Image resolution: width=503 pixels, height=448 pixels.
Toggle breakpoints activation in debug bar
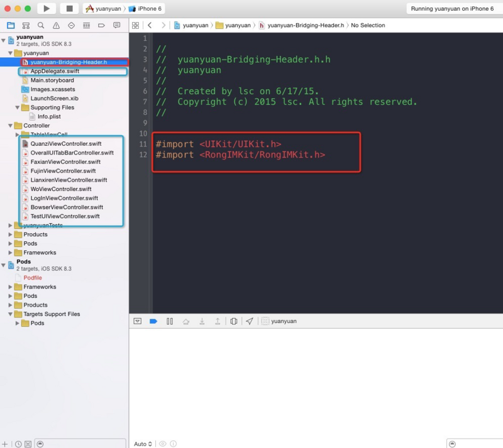click(153, 321)
